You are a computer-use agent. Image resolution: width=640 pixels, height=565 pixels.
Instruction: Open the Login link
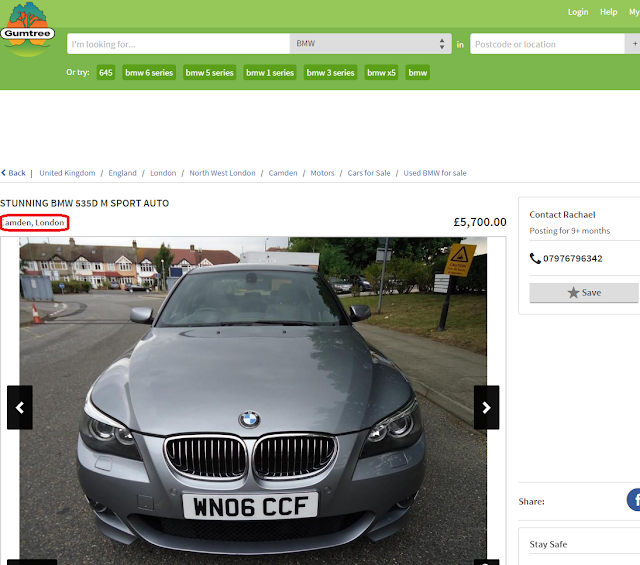578,12
